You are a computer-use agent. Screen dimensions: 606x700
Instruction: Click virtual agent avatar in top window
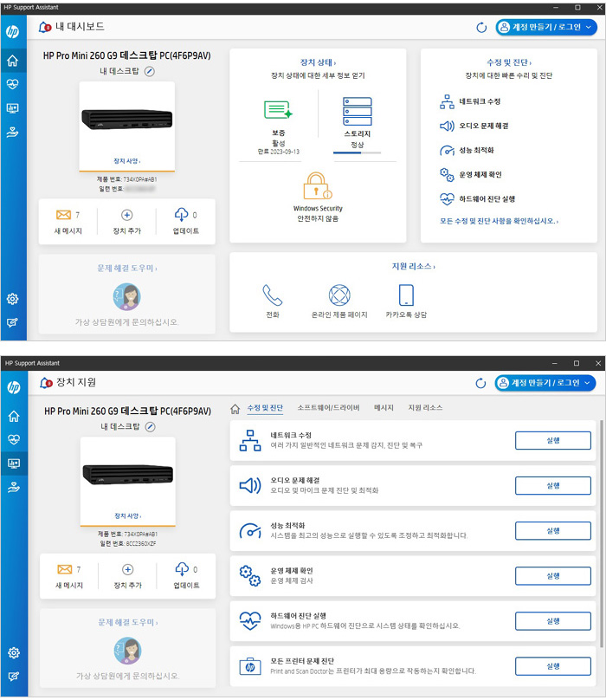126,296
